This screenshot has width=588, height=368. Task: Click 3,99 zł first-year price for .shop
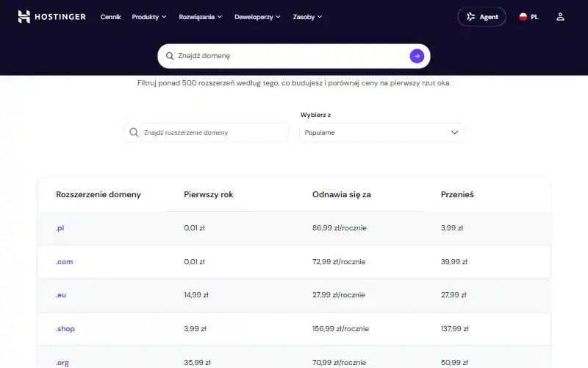195,328
